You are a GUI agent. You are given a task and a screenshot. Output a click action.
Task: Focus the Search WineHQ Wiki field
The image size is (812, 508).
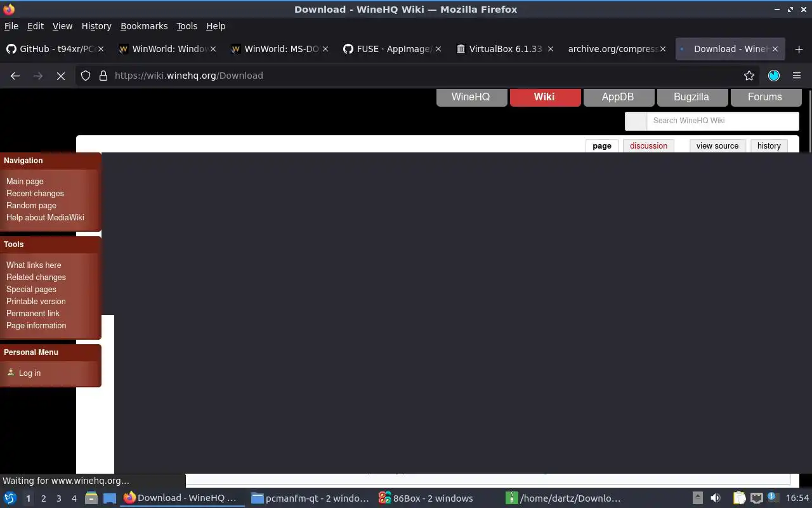click(x=723, y=121)
